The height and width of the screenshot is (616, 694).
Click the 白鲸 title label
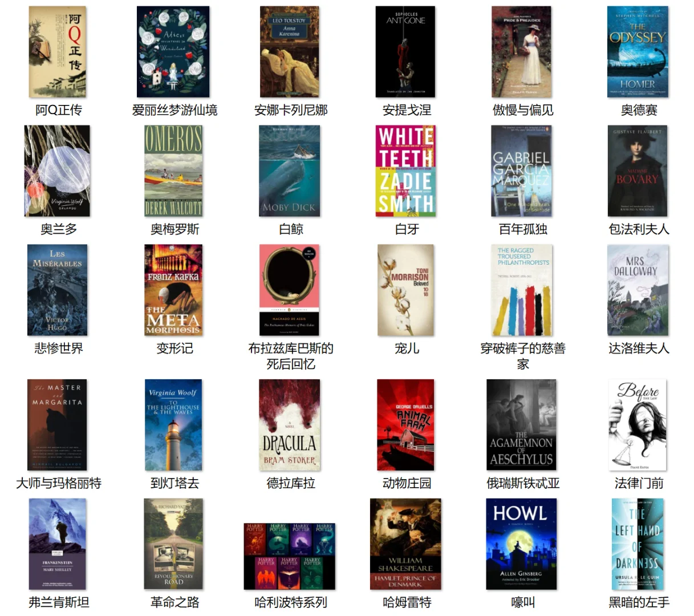pos(291,229)
